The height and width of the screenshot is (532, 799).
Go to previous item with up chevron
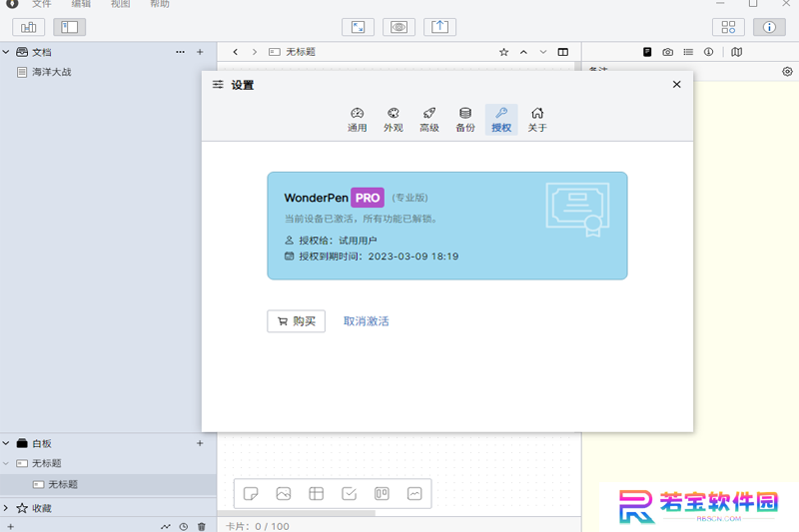523,52
